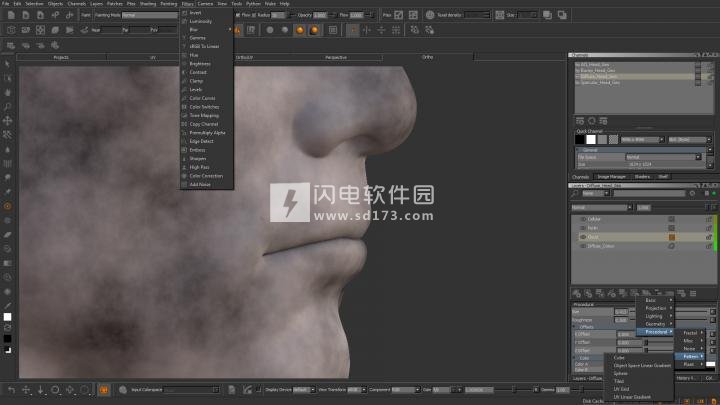Viewport: 720px width, 405px height.
Task: Toggle the lock on the Cloud layer
Action: coord(709,237)
